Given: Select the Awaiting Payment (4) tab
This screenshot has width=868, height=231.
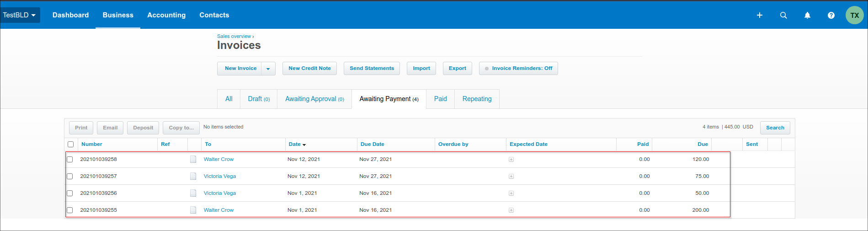Looking at the screenshot, I should tap(389, 99).
